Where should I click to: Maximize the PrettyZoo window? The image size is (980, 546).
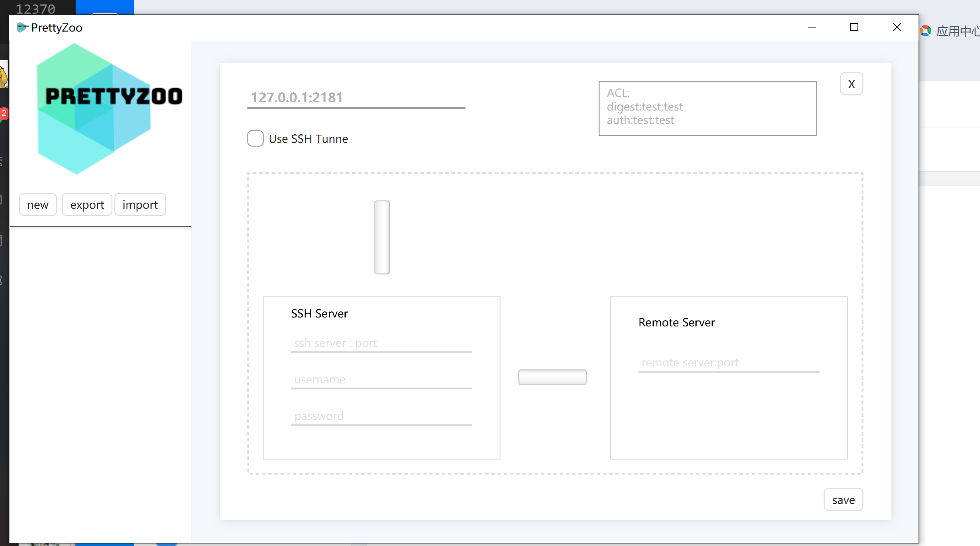point(854,28)
